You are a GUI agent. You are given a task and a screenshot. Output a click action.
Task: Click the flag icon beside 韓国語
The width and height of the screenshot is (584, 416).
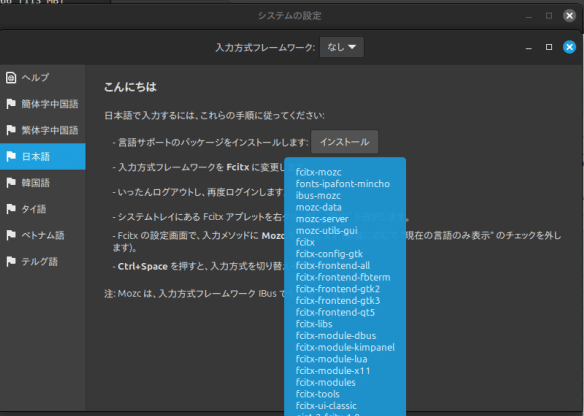click(x=11, y=183)
